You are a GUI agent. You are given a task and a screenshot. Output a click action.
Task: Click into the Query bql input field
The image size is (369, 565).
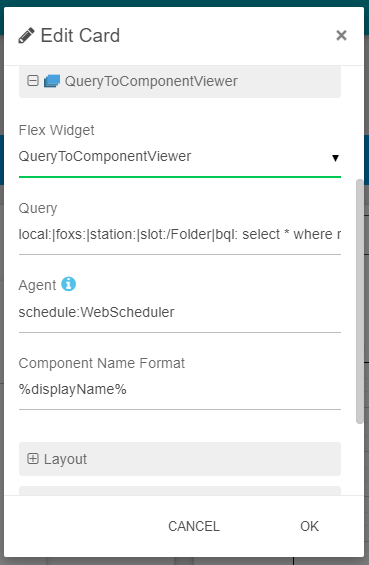tap(180, 235)
